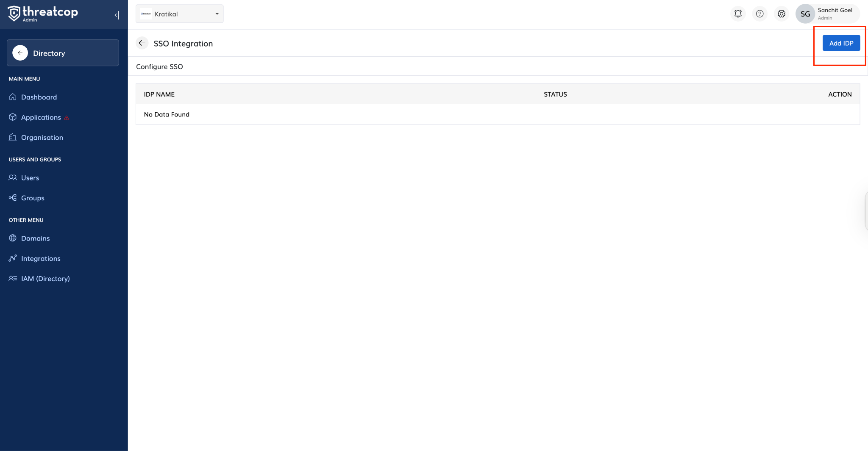Navigate to Users in the sidebar
The width and height of the screenshot is (868, 451).
coord(30,178)
